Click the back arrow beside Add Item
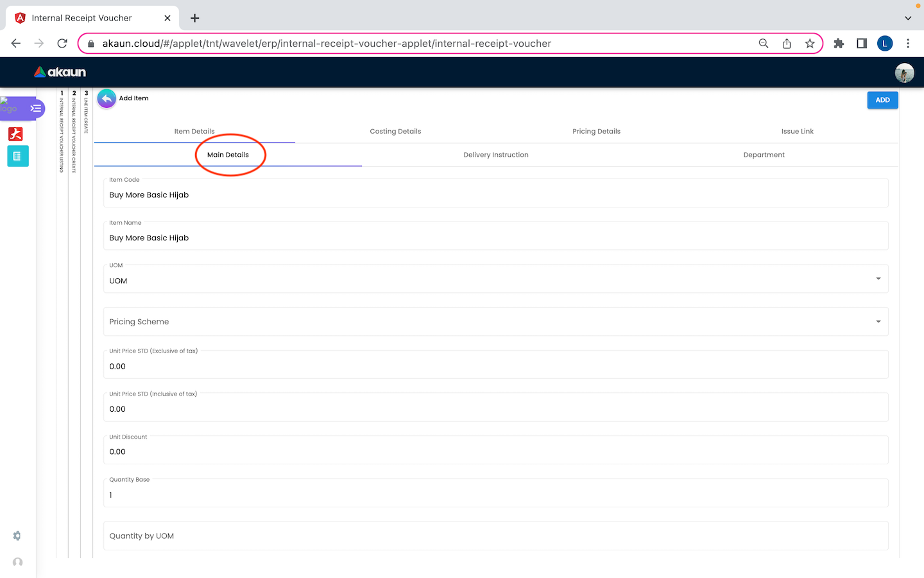The image size is (924, 578). pyautogui.click(x=107, y=99)
